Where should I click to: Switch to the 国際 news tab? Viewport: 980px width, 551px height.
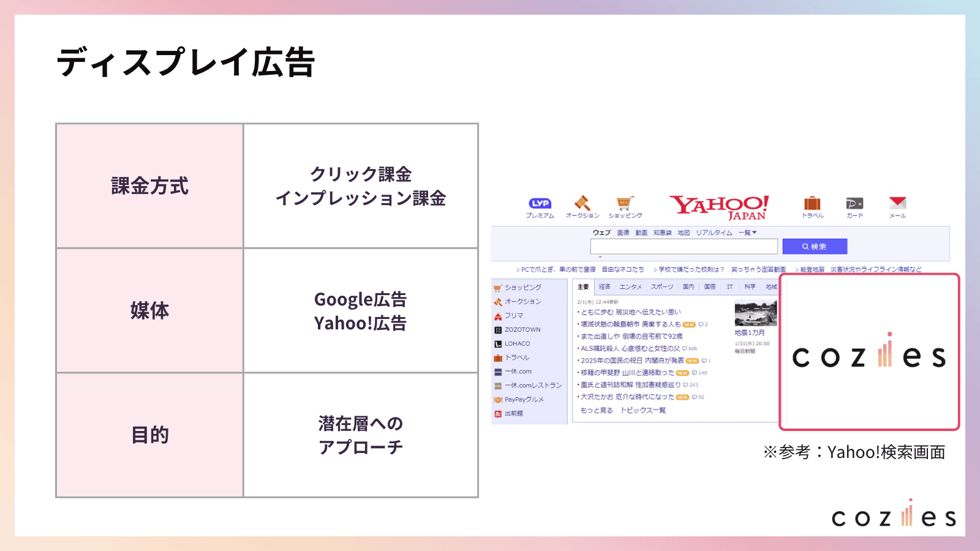click(x=710, y=287)
